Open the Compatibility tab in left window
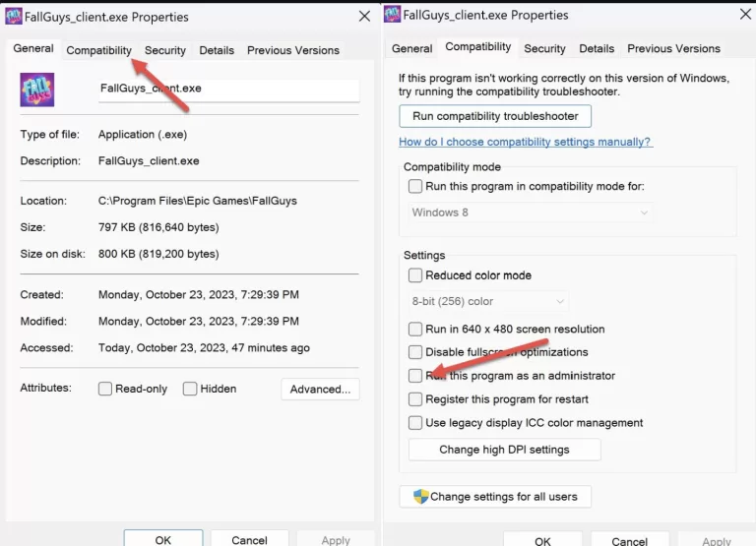Image resolution: width=756 pixels, height=546 pixels. [x=98, y=50]
